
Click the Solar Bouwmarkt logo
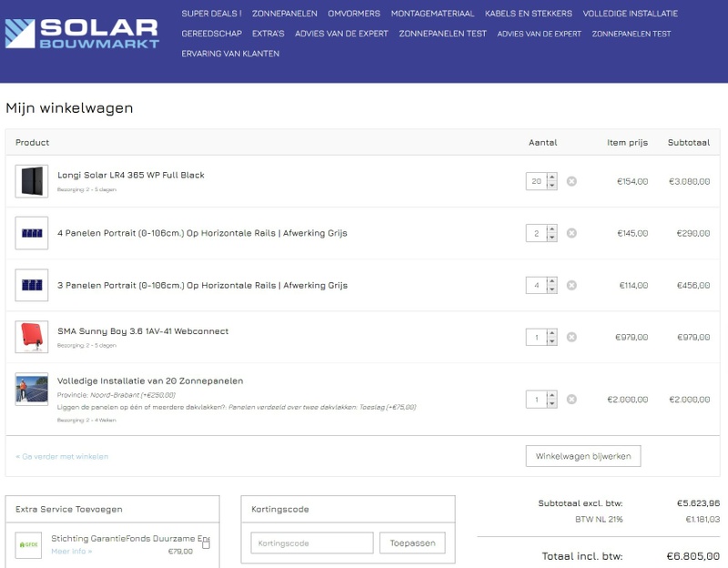click(x=82, y=34)
